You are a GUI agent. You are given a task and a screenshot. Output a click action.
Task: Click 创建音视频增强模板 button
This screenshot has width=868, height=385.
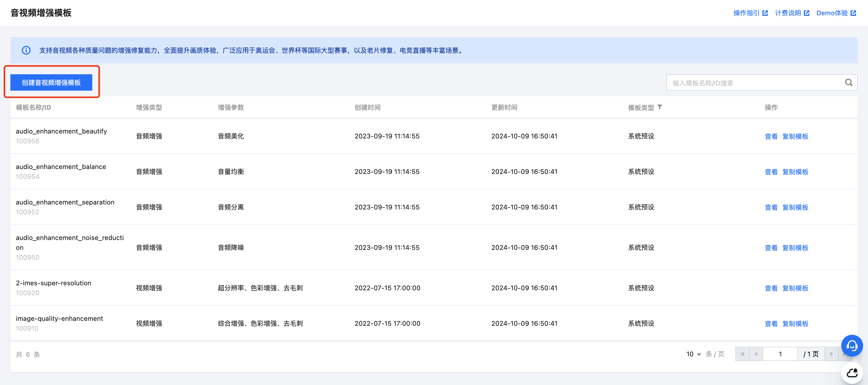pos(51,82)
